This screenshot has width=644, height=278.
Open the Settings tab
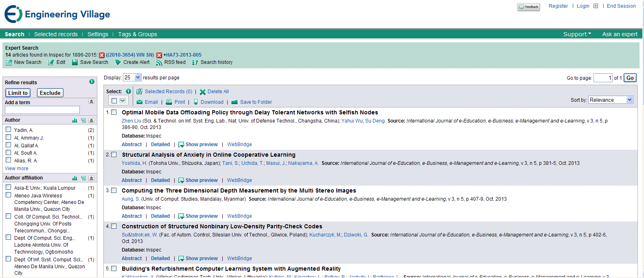pyautogui.click(x=98, y=34)
